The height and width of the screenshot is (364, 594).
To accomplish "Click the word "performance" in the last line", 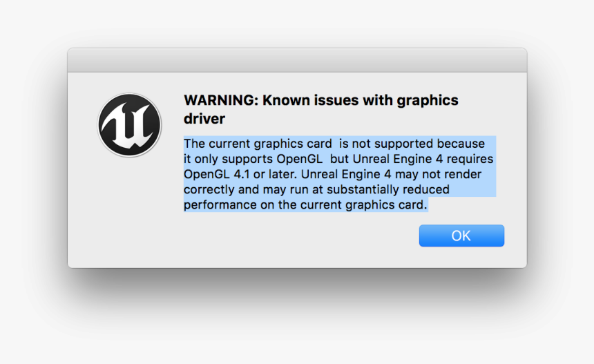I will pos(220,205).
